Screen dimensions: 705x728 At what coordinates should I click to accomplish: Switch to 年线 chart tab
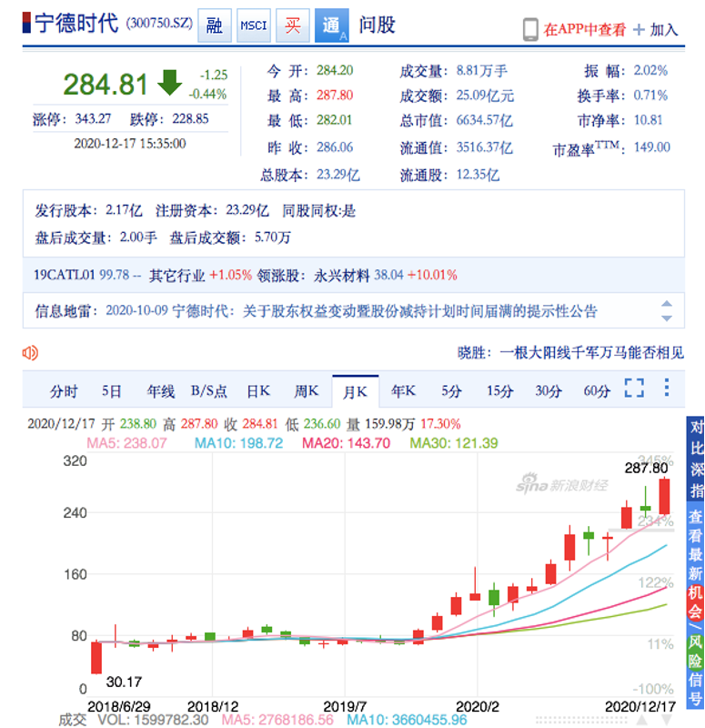click(x=161, y=391)
